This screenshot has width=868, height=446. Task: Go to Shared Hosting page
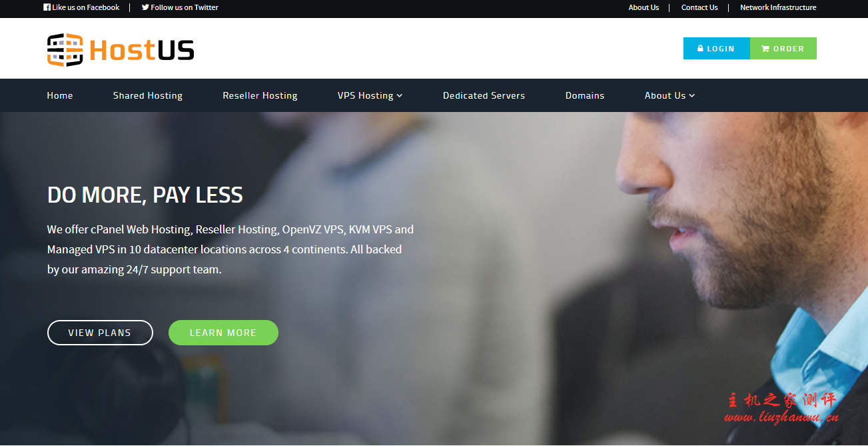(148, 95)
